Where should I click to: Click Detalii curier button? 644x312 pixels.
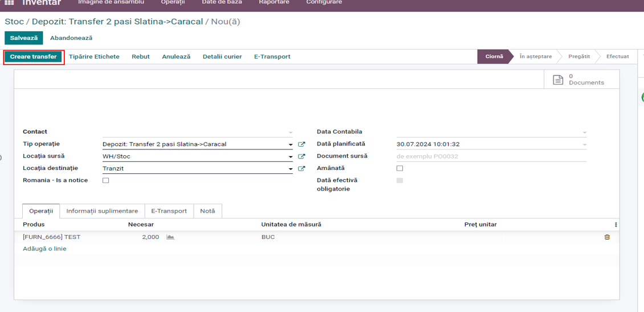click(222, 56)
